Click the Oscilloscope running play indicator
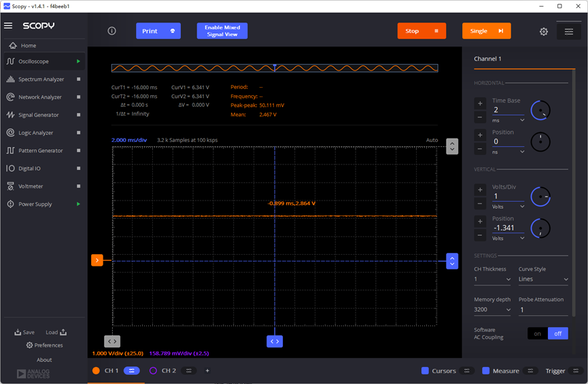The height and width of the screenshot is (384, 588). [78, 61]
